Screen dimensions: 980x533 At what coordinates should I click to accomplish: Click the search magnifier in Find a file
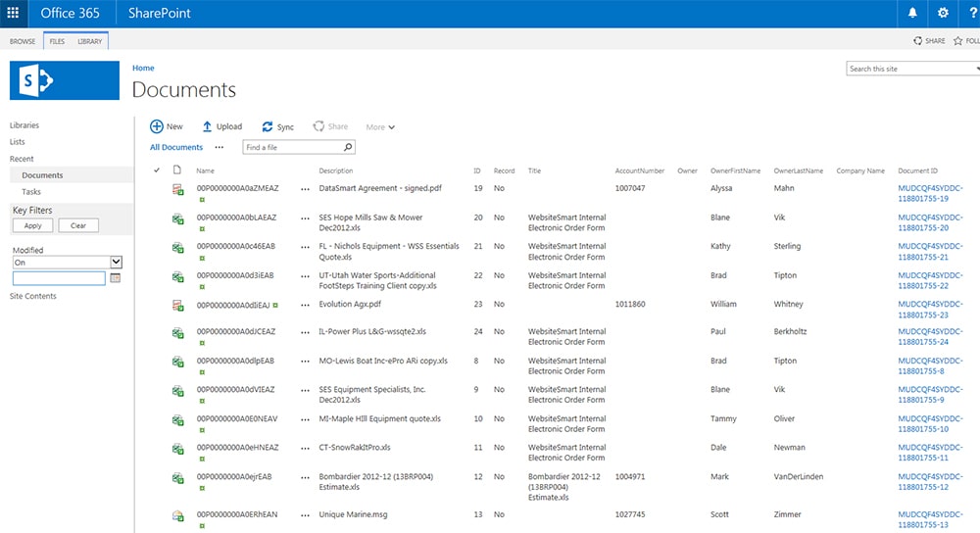pyautogui.click(x=348, y=147)
